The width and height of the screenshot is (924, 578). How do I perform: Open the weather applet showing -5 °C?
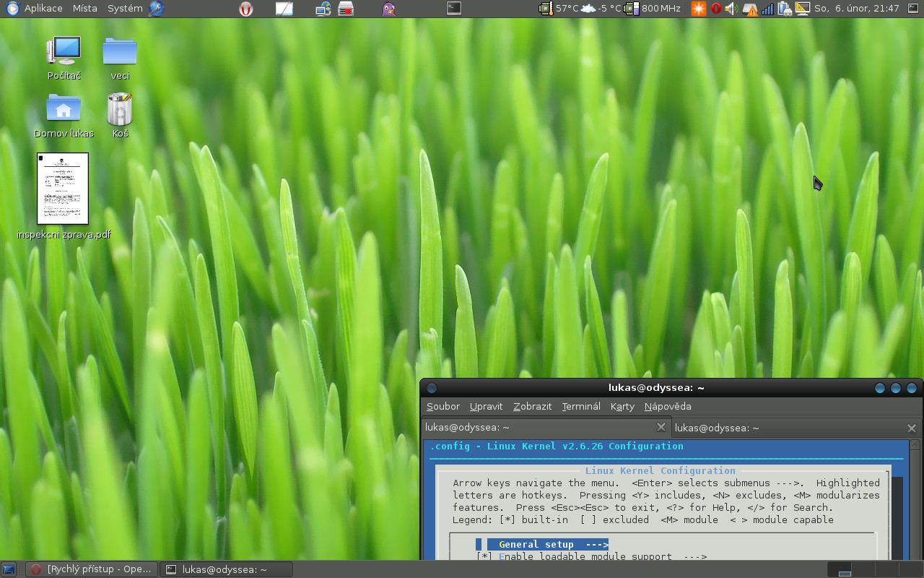click(601, 9)
